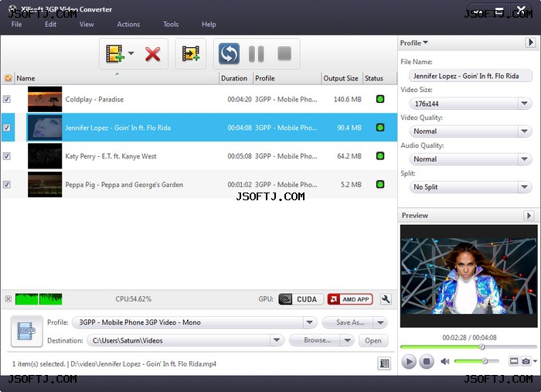Image resolution: width=541 pixels, height=392 pixels.
Task: Open GPU settings wrench icon
Action: click(386, 299)
